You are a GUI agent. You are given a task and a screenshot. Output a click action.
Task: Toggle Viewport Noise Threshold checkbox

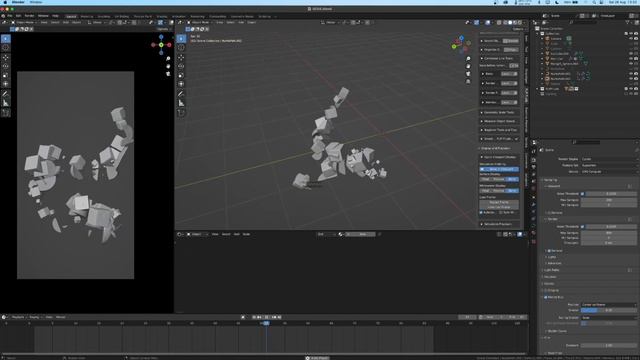(582, 193)
